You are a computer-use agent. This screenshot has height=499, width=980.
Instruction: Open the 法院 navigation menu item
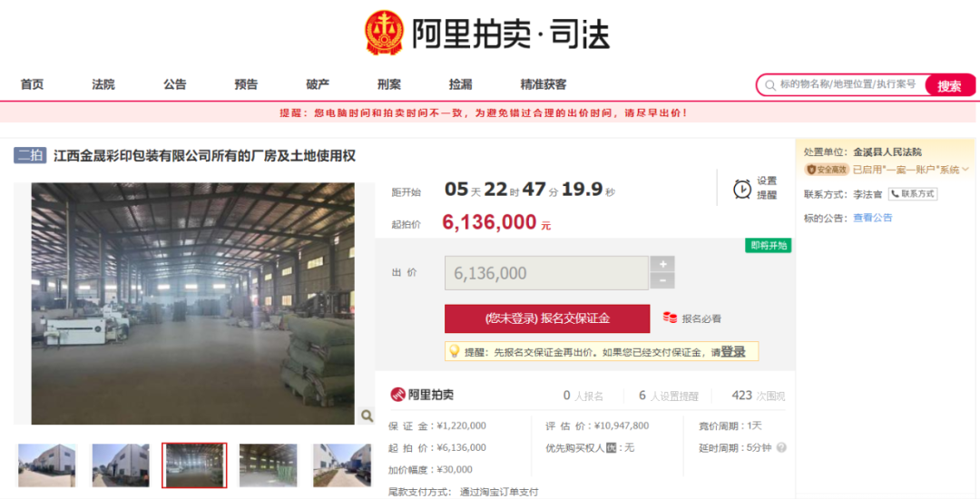(103, 84)
